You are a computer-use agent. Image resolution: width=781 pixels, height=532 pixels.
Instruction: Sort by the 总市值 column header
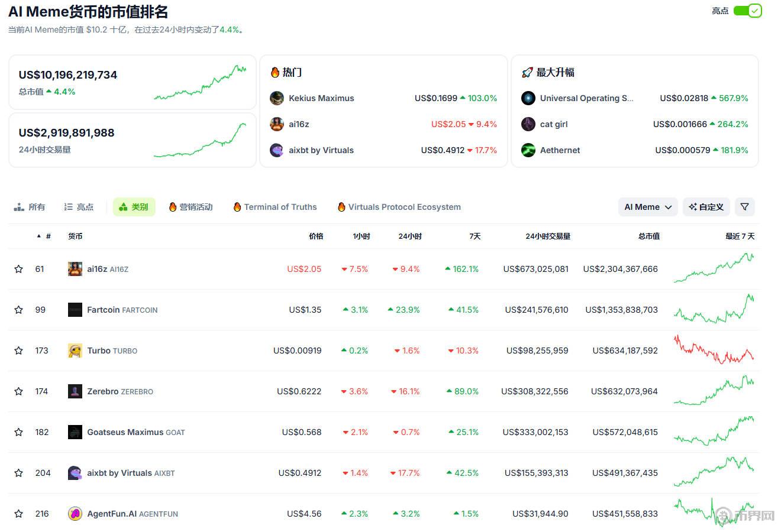pyautogui.click(x=648, y=236)
